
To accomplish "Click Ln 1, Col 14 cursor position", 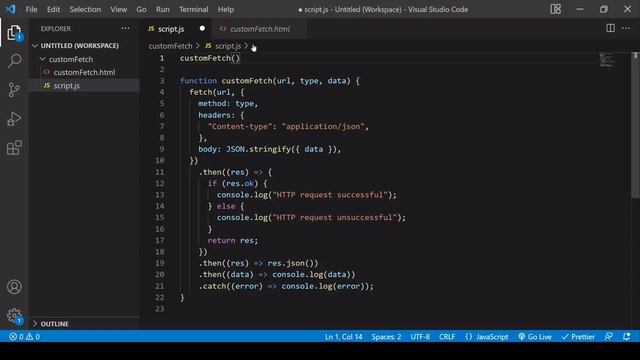I will coord(343,337).
